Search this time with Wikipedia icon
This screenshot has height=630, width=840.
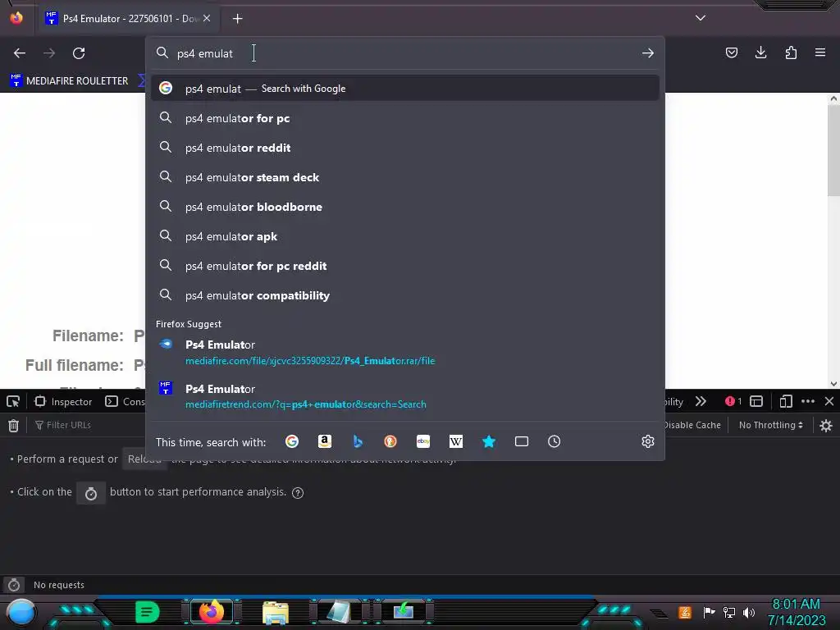(x=456, y=441)
